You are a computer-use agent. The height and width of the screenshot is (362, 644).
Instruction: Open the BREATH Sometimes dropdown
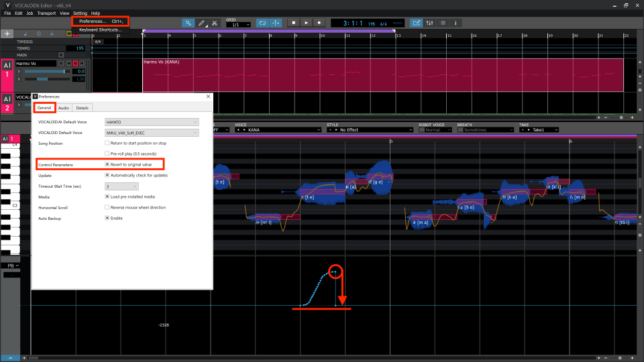[486, 129]
